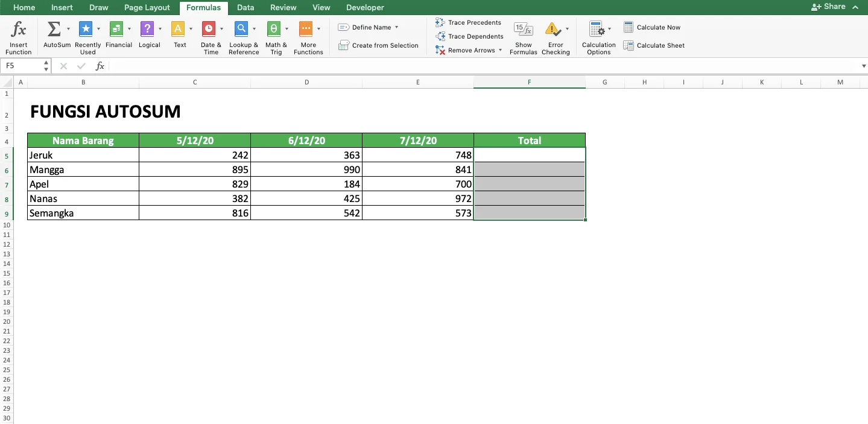
Task: Click the formula bar fx icon
Action: [100, 66]
